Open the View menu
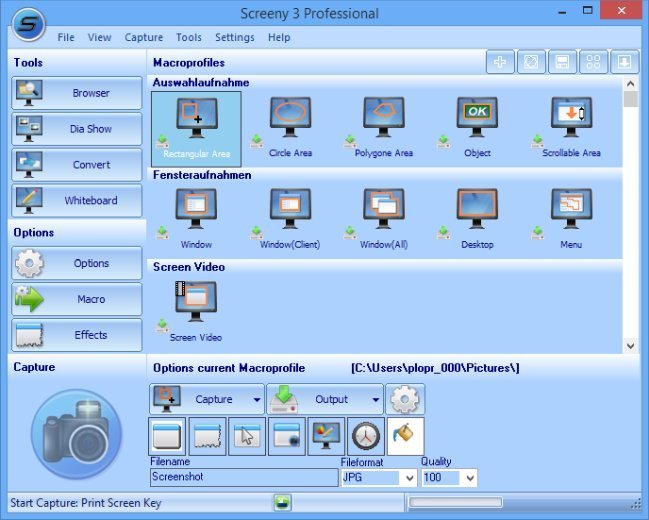Image resolution: width=649 pixels, height=520 pixels. click(99, 37)
